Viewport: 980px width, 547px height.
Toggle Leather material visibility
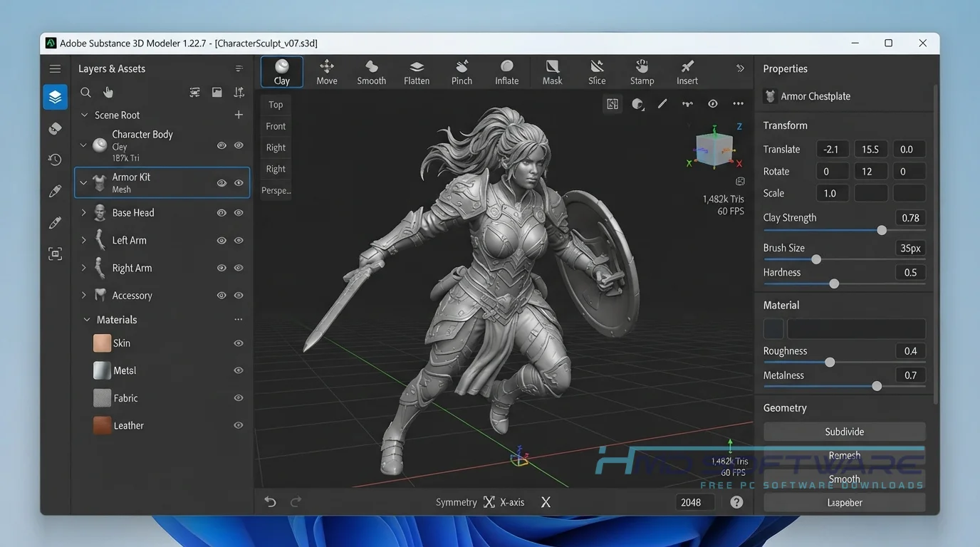[239, 425]
